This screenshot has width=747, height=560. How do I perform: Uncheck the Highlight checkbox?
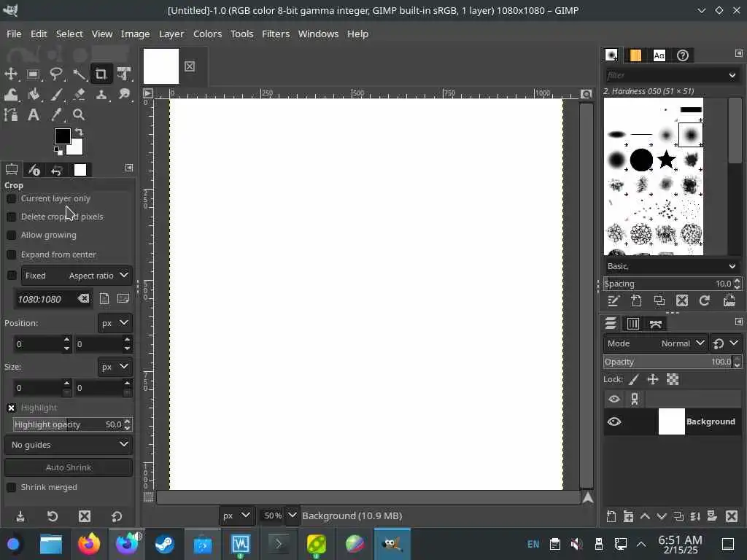pyautogui.click(x=12, y=408)
